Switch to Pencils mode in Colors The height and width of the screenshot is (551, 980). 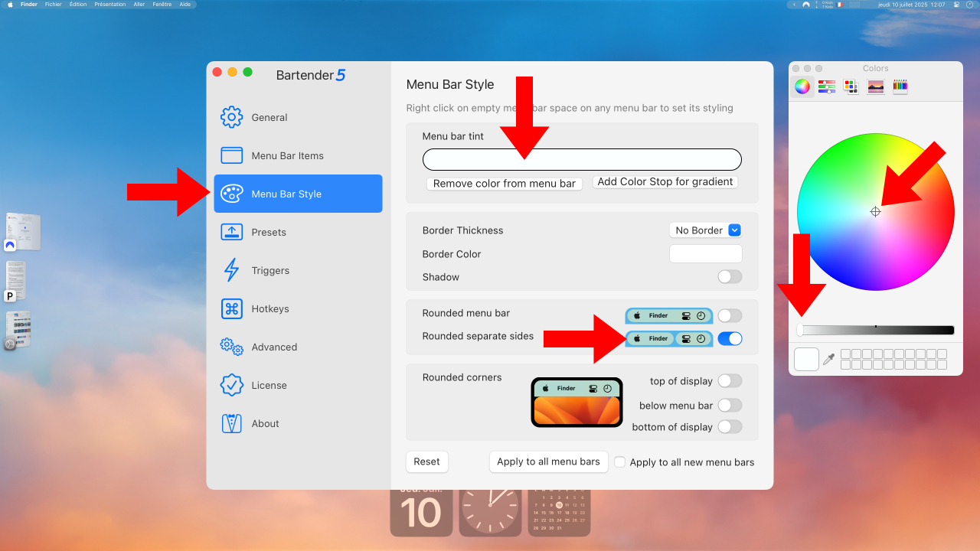click(900, 86)
